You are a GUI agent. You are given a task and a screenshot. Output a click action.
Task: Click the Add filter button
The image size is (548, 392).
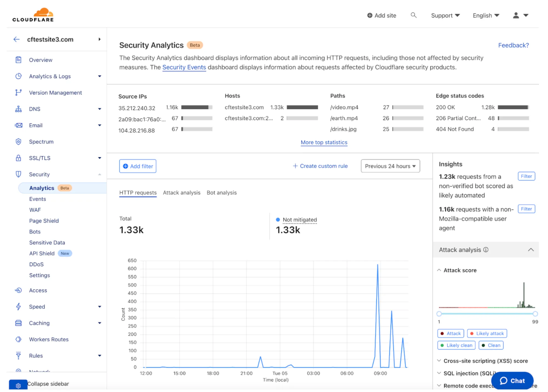pyautogui.click(x=137, y=166)
